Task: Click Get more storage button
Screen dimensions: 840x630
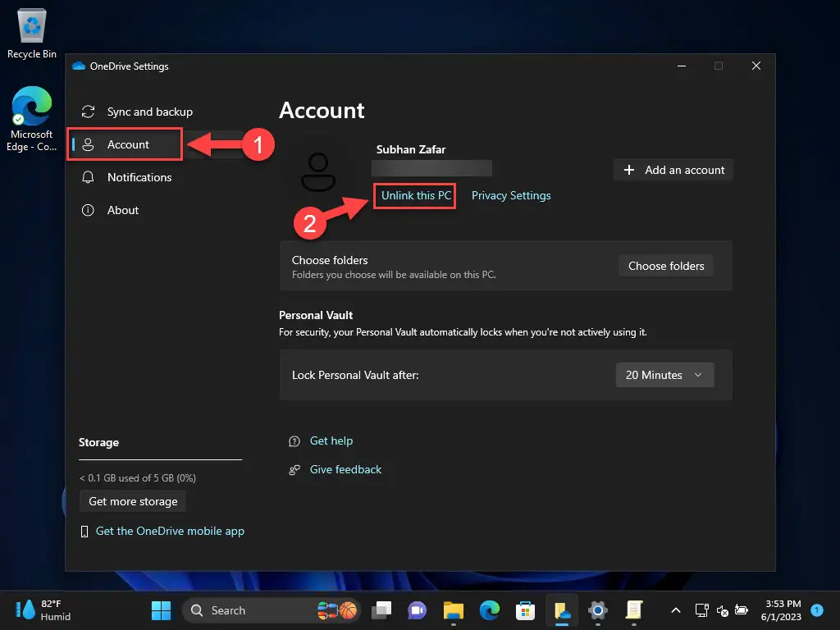Action: coord(133,501)
